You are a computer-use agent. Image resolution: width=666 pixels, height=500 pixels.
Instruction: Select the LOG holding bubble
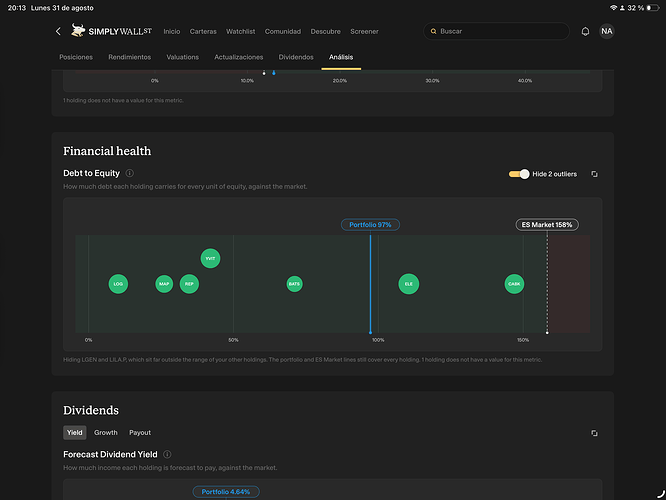click(118, 284)
